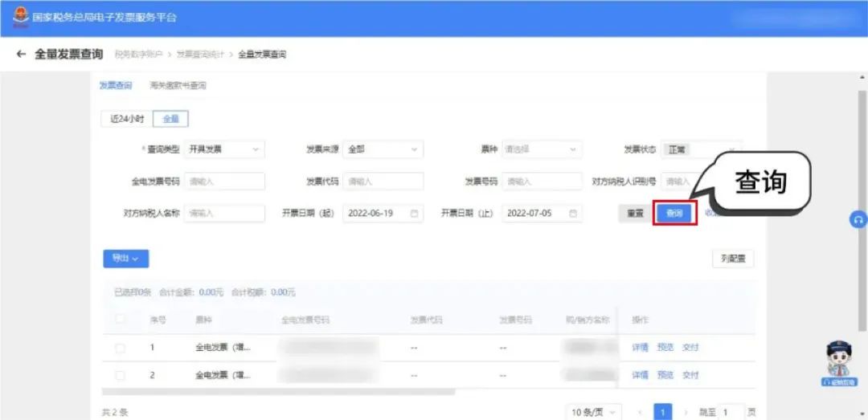
Task: Select the 近24小时 time range tab
Action: [127, 119]
